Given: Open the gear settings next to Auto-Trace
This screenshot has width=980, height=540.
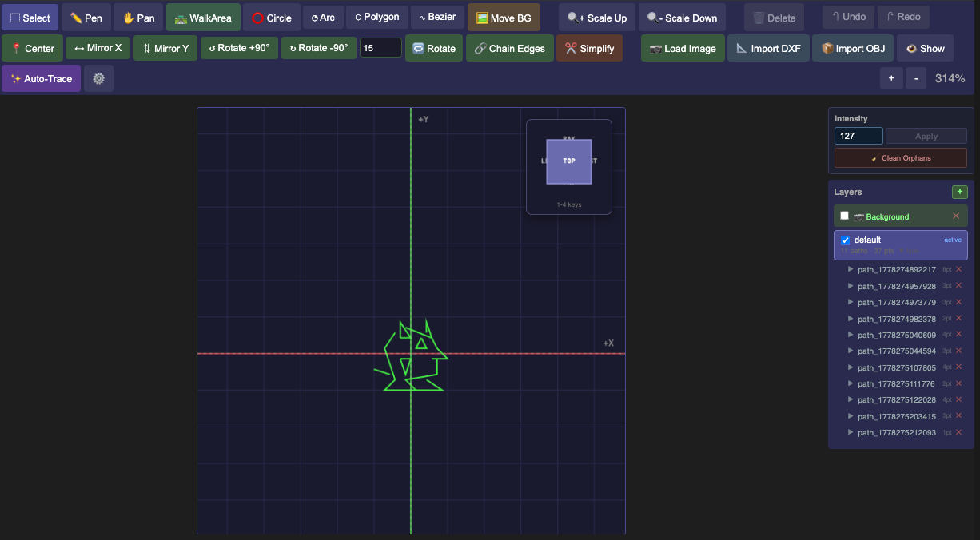Looking at the screenshot, I should (98, 78).
